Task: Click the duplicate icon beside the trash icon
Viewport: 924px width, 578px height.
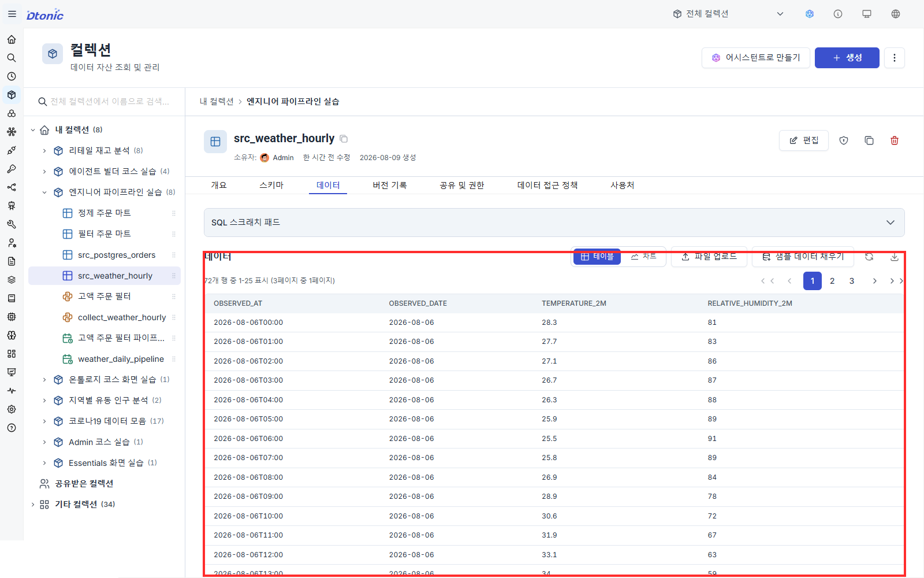Action: pos(869,140)
